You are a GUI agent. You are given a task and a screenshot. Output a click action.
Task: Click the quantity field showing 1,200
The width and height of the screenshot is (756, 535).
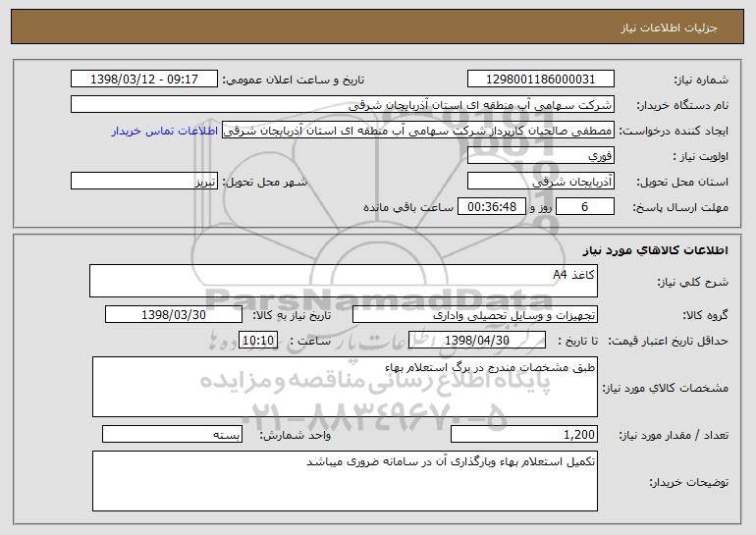[524, 434]
